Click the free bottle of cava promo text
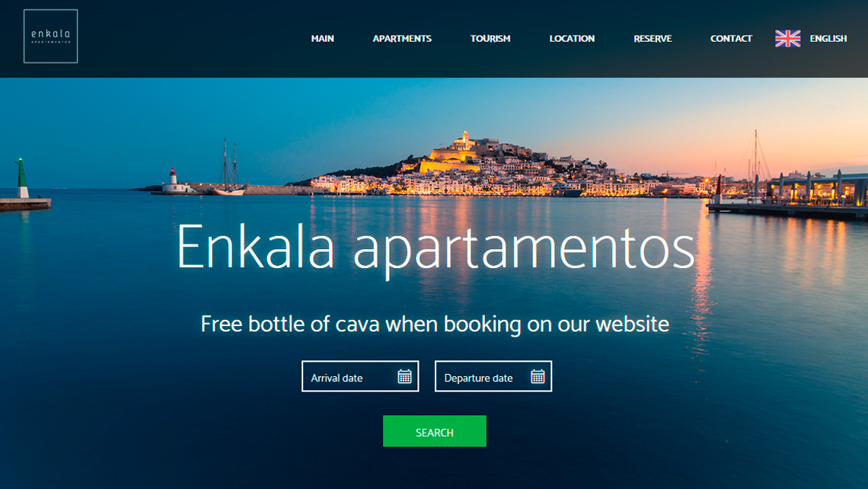This screenshot has height=489, width=868. pos(435,324)
